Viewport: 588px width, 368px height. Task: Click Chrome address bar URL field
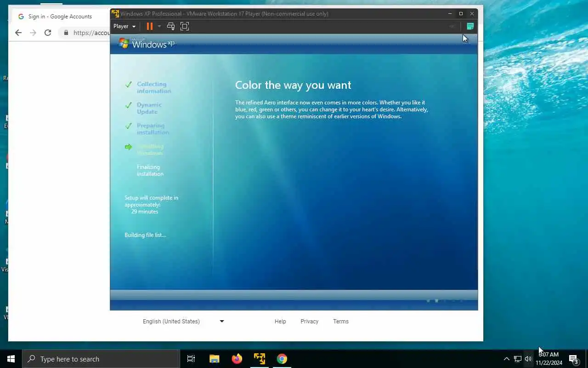tap(91, 33)
